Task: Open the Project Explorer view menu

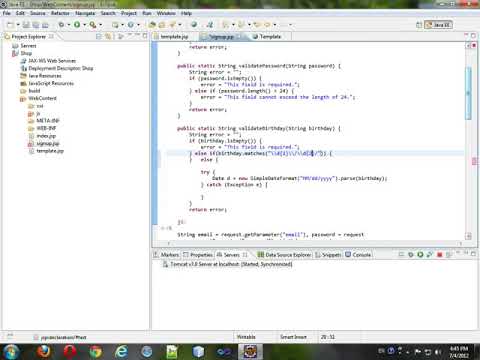Action: 121,36
